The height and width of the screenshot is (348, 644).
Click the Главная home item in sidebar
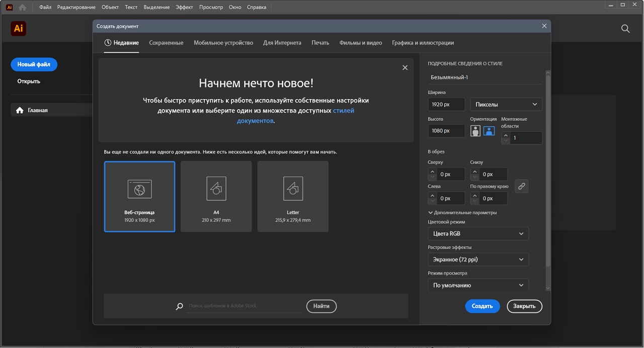(x=38, y=110)
